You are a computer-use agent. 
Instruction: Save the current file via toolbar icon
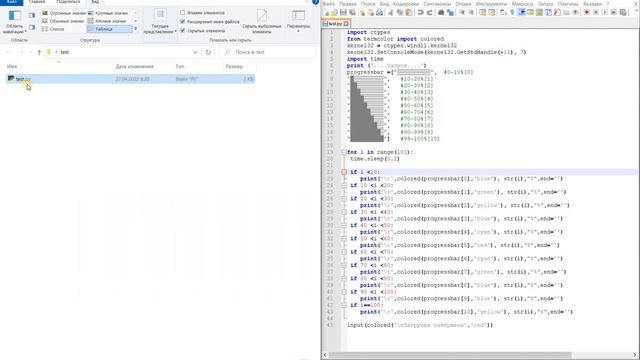tap(343, 12)
